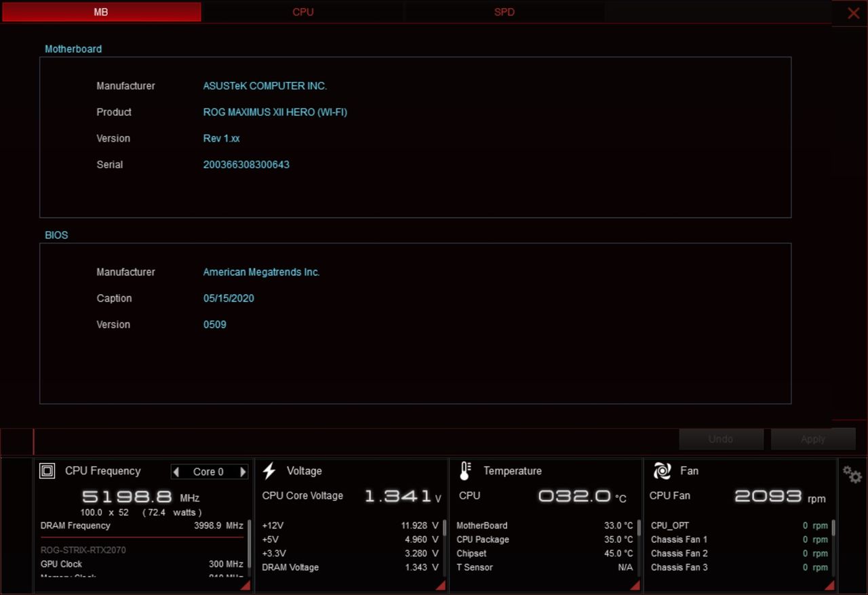Click the Fan spinner icon
Viewport: 868px width, 595px height.
[662, 471]
